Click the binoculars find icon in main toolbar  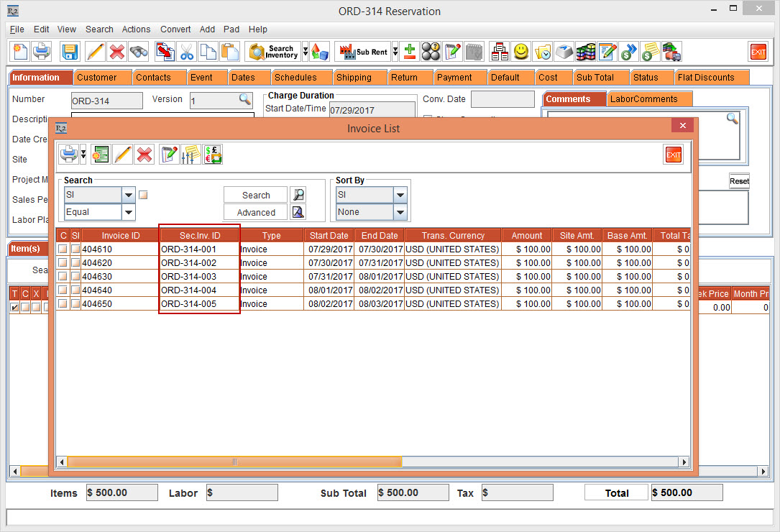pos(139,52)
